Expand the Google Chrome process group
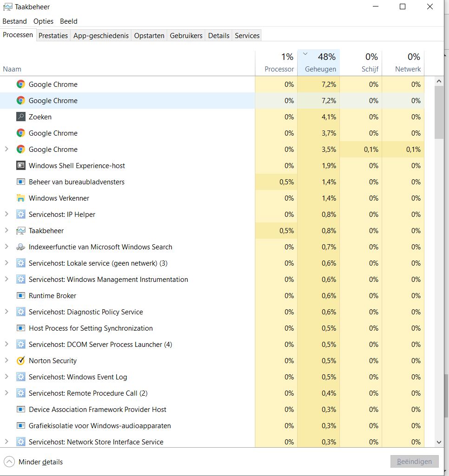Viewport: 449px width, 476px height. [x=7, y=149]
